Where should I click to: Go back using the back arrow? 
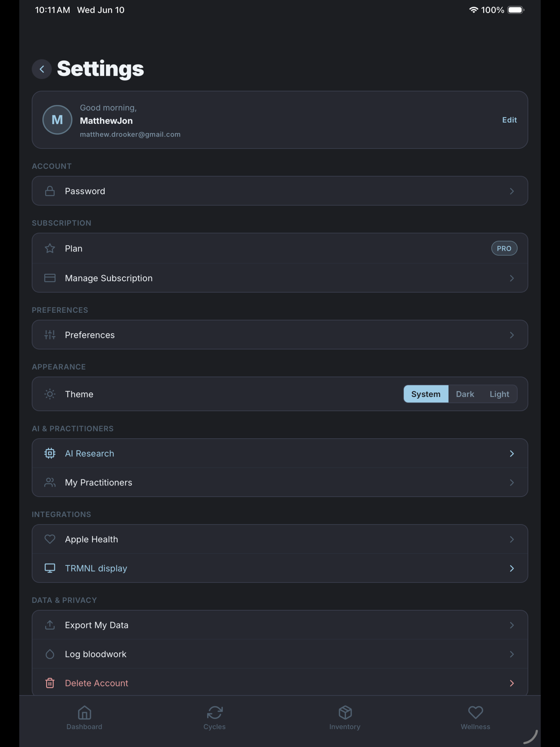(42, 69)
